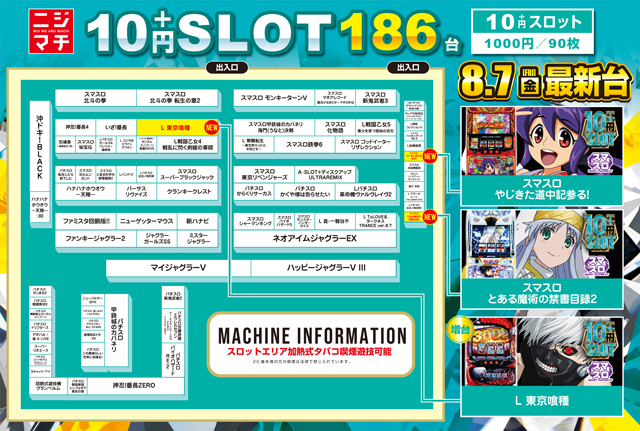Viewport: 640px width, 431px height.
Task: Select the 押忍!番長ZERO cell
Action: pyautogui.click(x=134, y=386)
